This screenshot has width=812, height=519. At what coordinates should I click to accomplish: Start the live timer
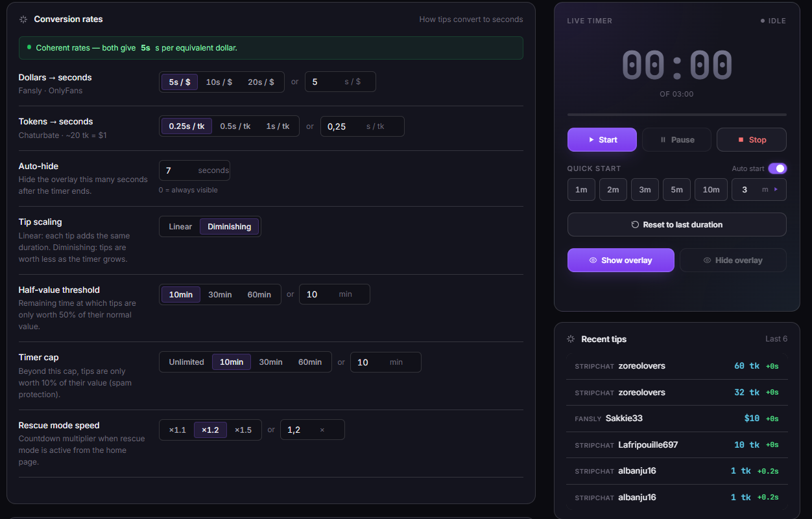(x=602, y=140)
